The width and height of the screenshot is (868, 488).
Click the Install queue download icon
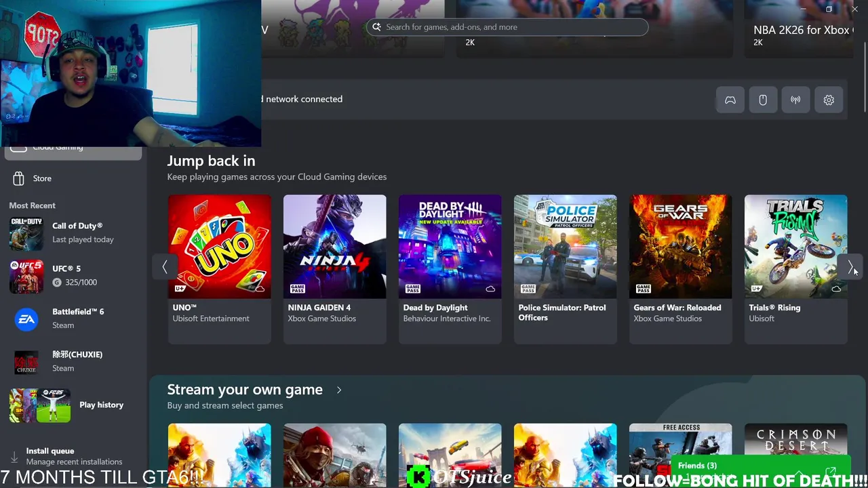pyautogui.click(x=14, y=457)
